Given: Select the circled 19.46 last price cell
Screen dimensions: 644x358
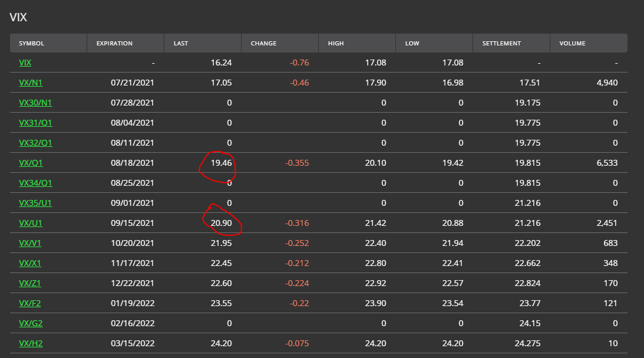Looking at the screenshot, I should click(x=221, y=163).
